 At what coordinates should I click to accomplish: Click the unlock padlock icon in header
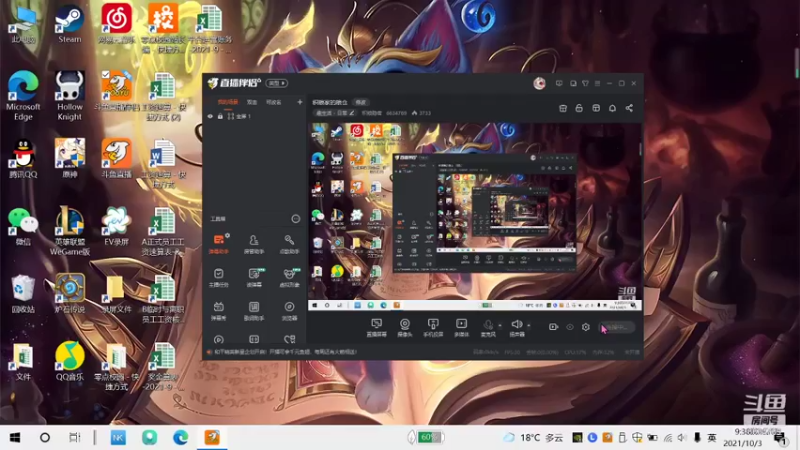(579, 108)
